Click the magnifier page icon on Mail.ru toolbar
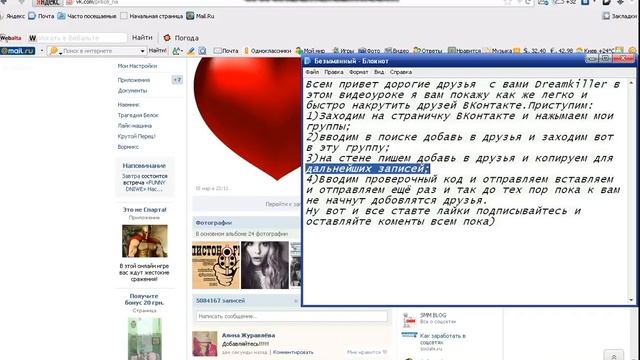640x360 pixels. click(x=202, y=51)
